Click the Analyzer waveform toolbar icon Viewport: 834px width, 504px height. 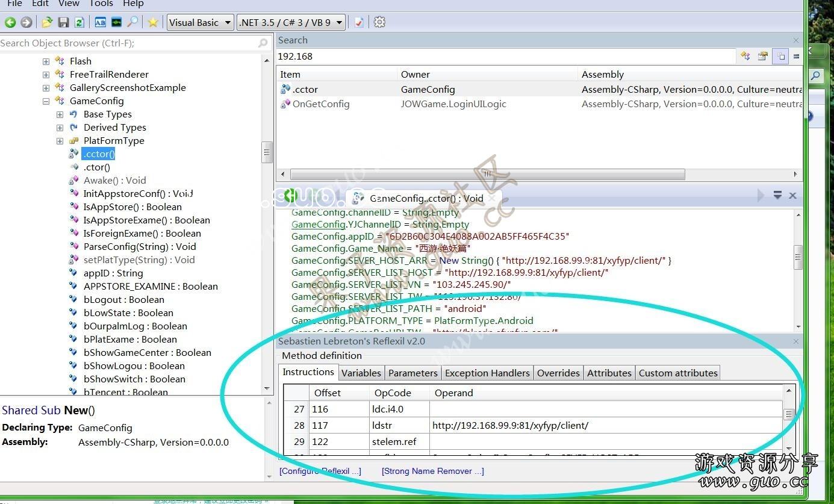click(116, 22)
